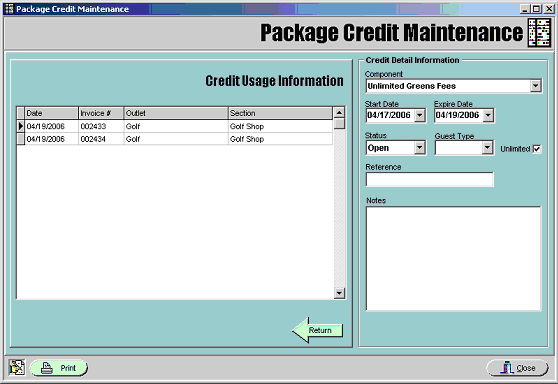The image size is (558, 384).
Task: Click invoice number 002434 cell
Action: [101, 139]
